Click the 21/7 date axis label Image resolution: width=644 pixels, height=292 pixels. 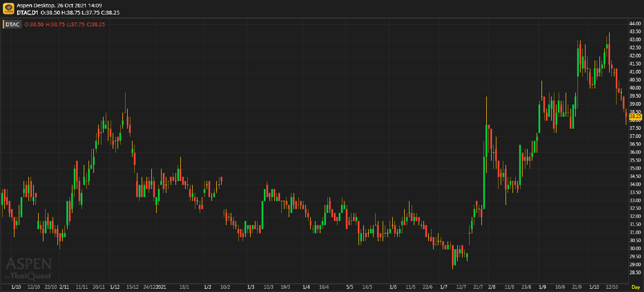pyautogui.click(x=478, y=288)
